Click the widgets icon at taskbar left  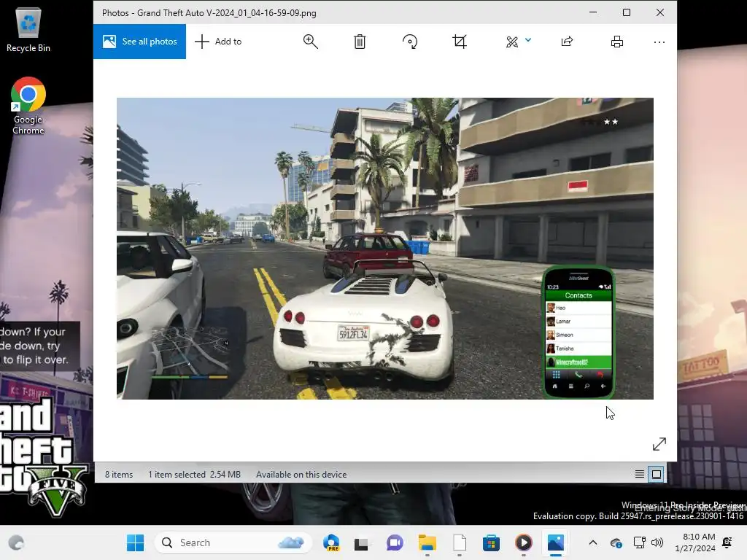click(x=16, y=542)
